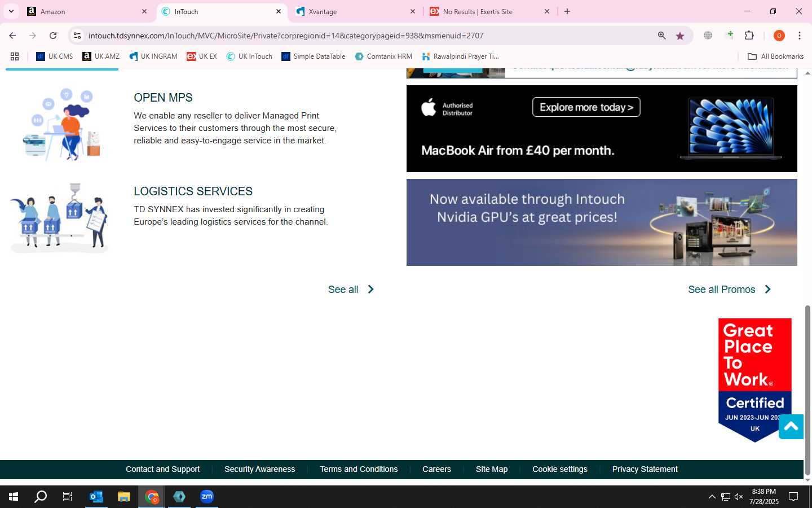Open the UK CMS bookmark
This screenshot has width=812, height=508.
click(x=55, y=56)
